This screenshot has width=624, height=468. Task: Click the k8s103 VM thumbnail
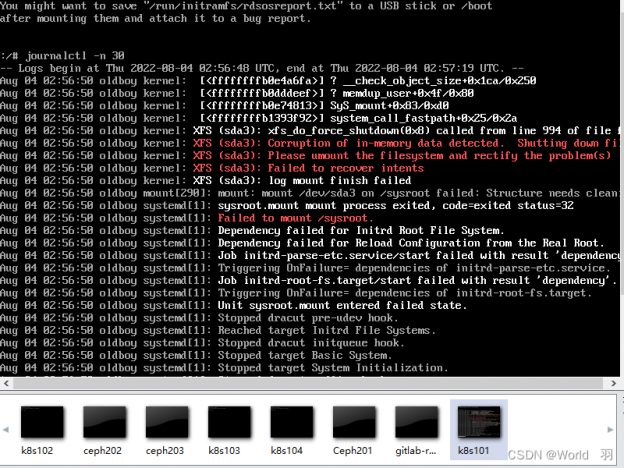point(228,422)
